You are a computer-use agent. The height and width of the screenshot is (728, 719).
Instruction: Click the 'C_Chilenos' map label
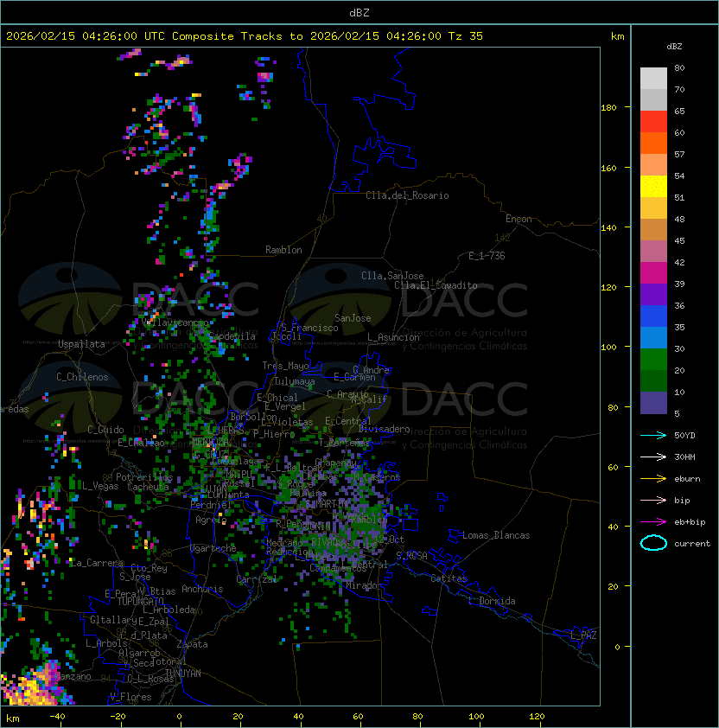click(82, 377)
